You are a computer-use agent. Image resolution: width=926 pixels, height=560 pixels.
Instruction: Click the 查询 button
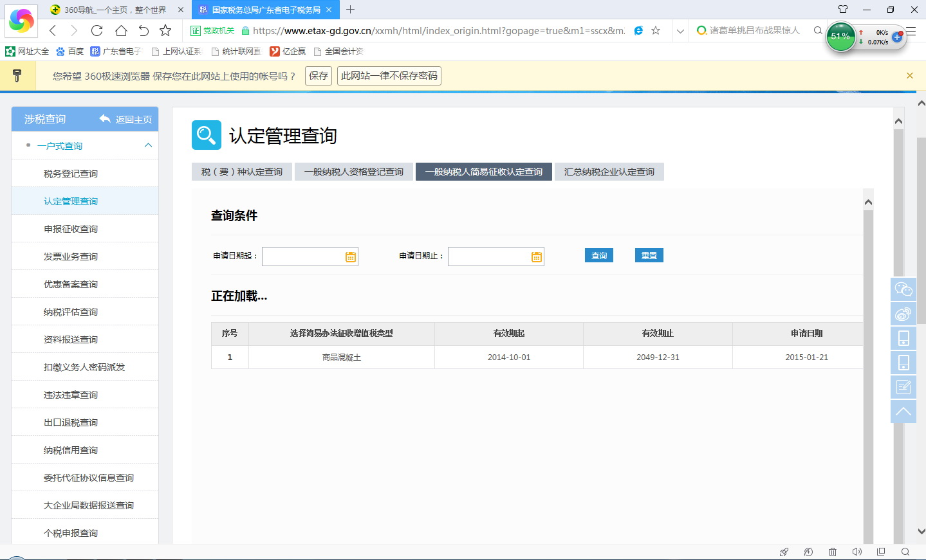(599, 255)
